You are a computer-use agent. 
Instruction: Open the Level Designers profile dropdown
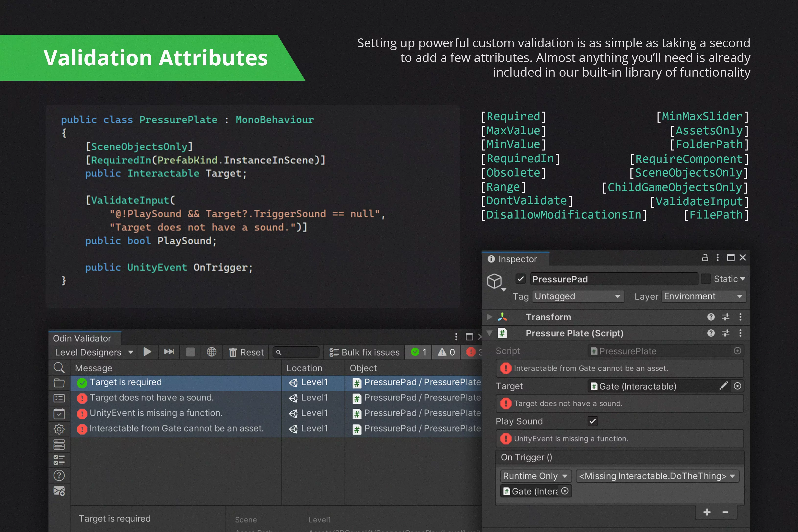94,352
